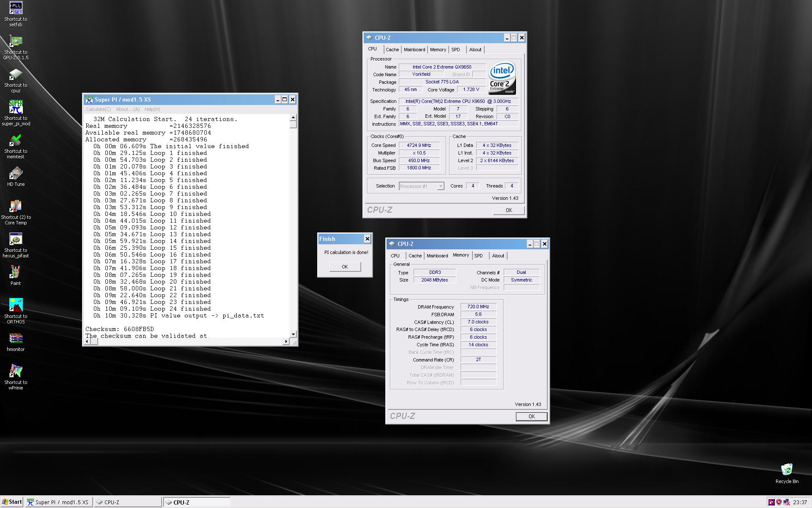Click the Memory CPU-Z window title icon

392,244
